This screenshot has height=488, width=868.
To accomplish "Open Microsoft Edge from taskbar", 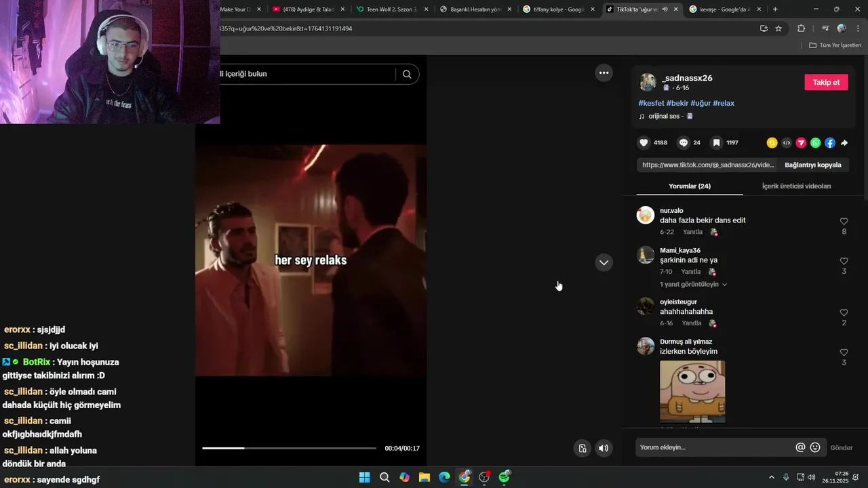I will coord(444,477).
